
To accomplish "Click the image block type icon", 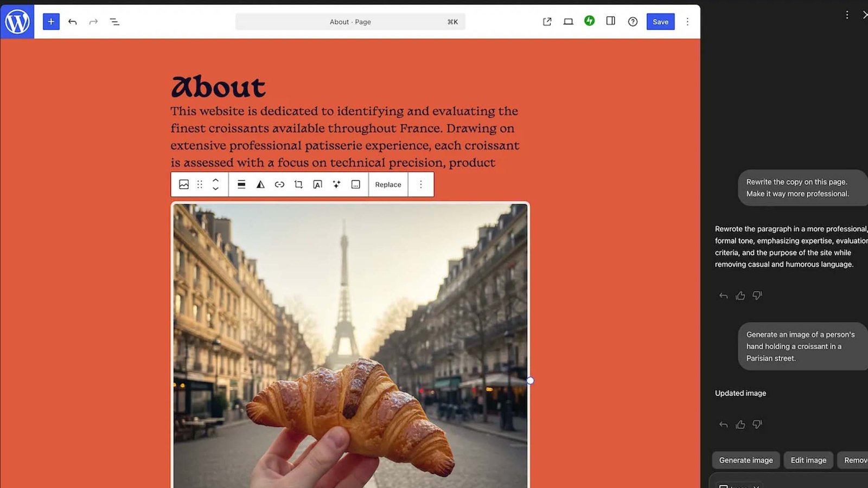I will point(184,184).
